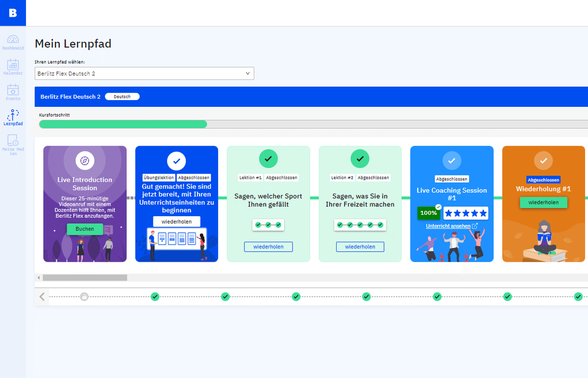
Task: Click Buchen on Live Introduction Session
Action: click(85, 229)
